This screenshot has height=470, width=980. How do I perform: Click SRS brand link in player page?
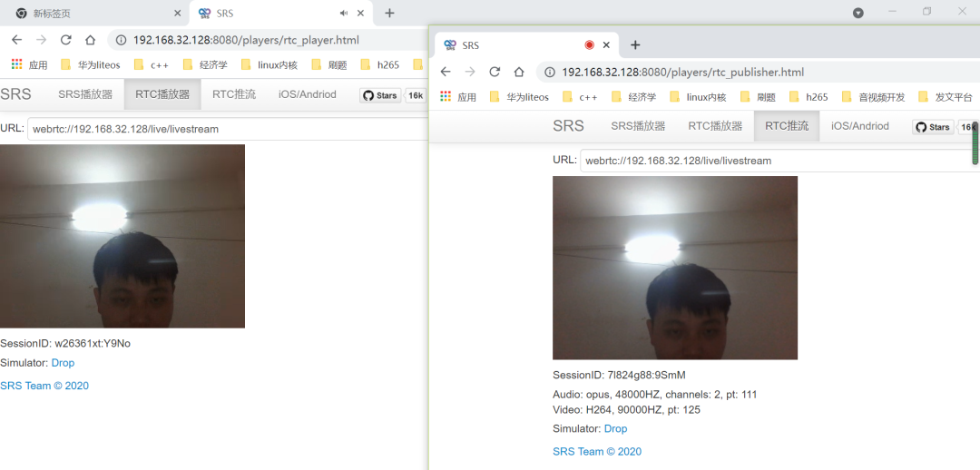(15, 94)
